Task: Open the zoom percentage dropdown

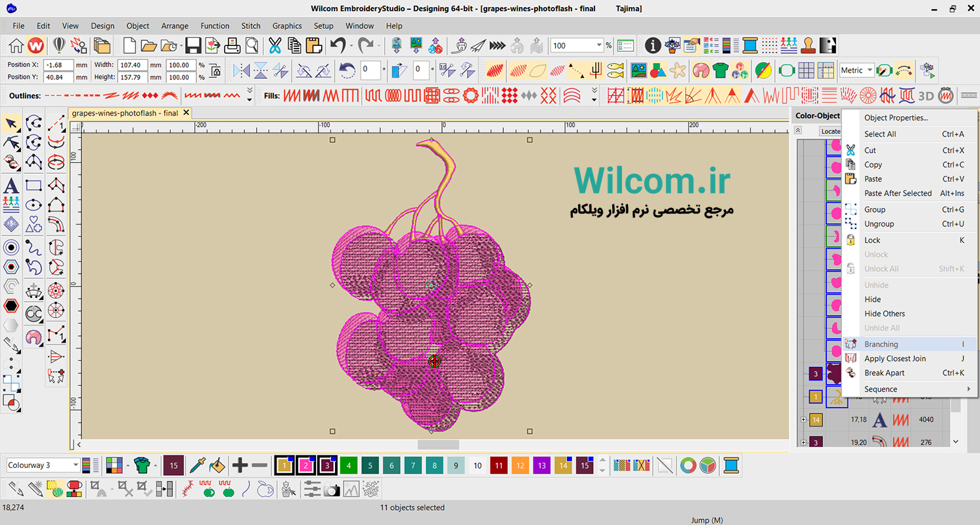Action: coord(599,45)
